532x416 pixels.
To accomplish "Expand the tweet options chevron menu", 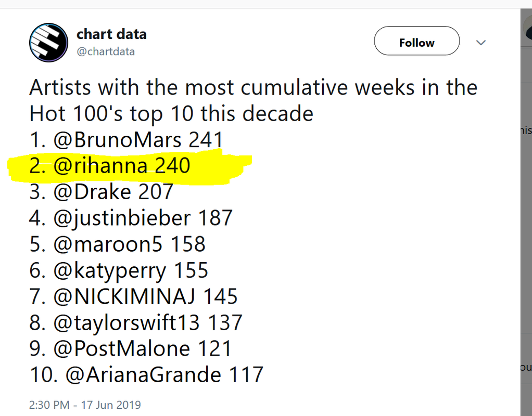I will (x=481, y=43).
